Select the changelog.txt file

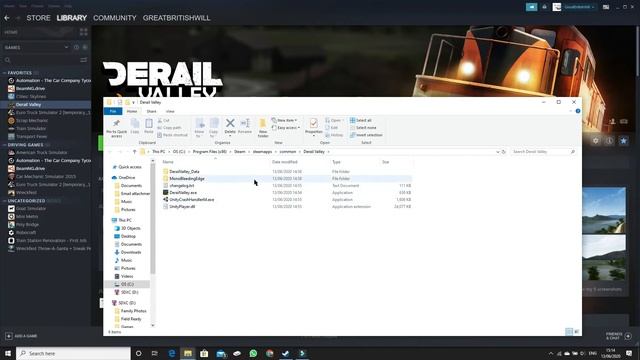coord(182,186)
